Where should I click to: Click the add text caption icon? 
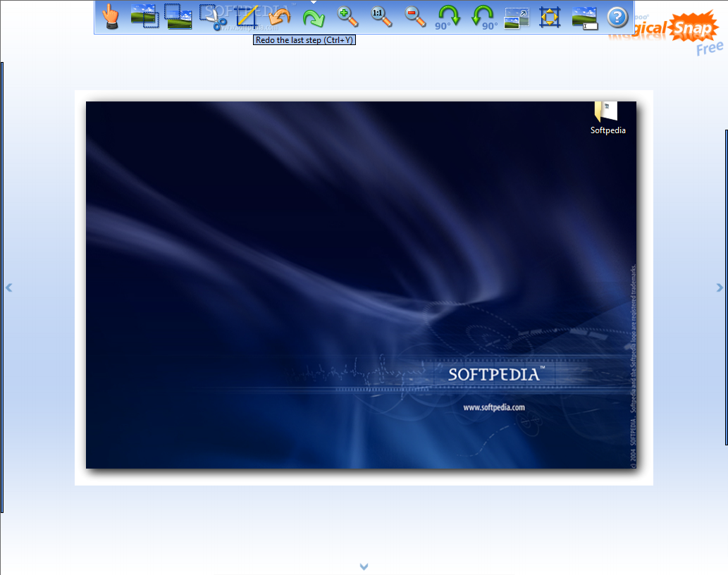click(584, 18)
